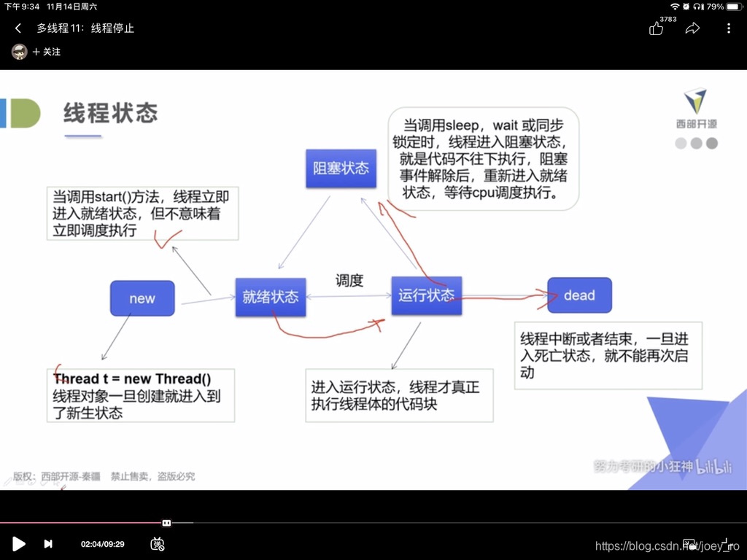
Task: Tap the back arrow to exit the video
Action: coord(17,28)
